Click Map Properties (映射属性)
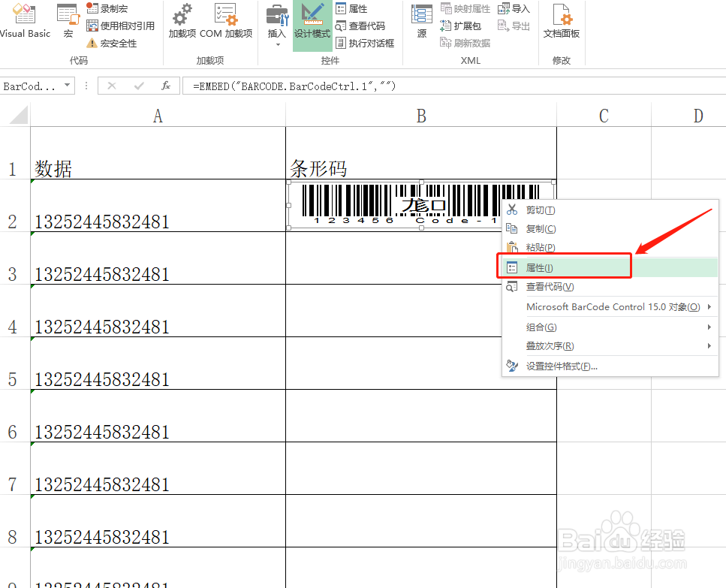 click(x=465, y=8)
